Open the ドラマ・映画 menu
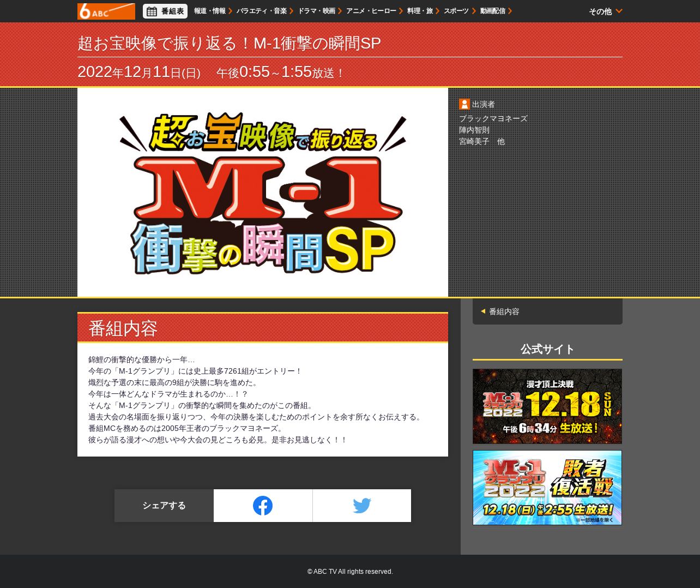 click(x=320, y=11)
